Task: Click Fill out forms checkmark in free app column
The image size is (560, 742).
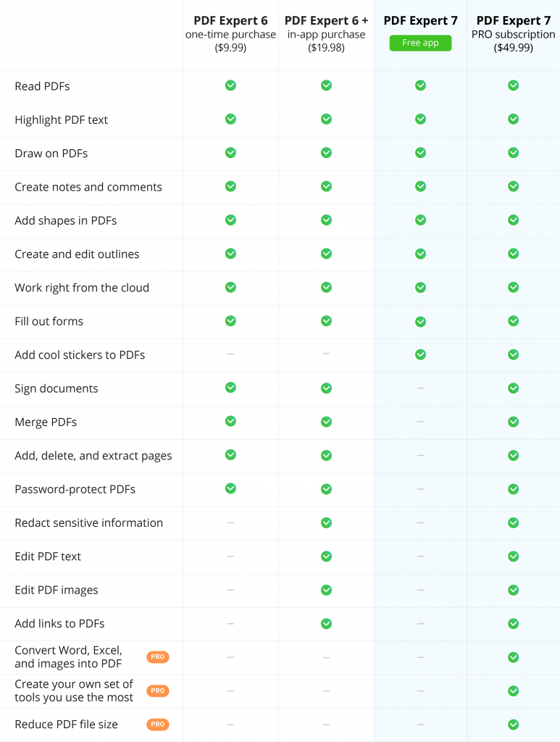Action: point(420,322)
